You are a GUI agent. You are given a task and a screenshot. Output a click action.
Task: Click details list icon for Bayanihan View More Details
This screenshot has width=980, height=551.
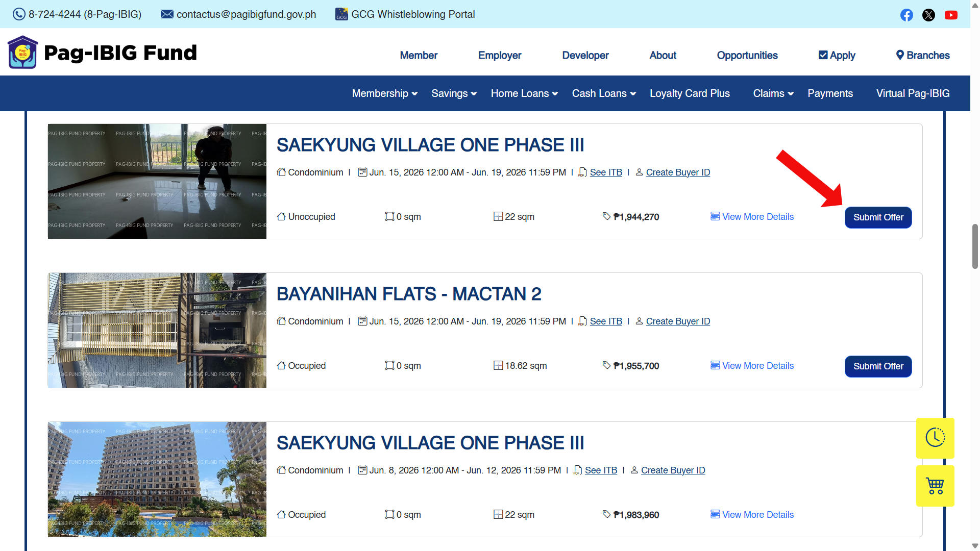click(x=715, y=365)
